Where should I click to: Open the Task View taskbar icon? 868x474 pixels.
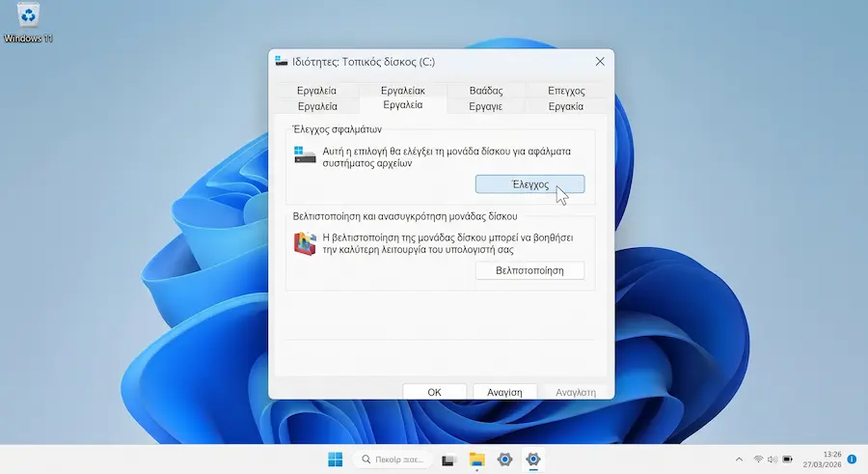(448, 460)
